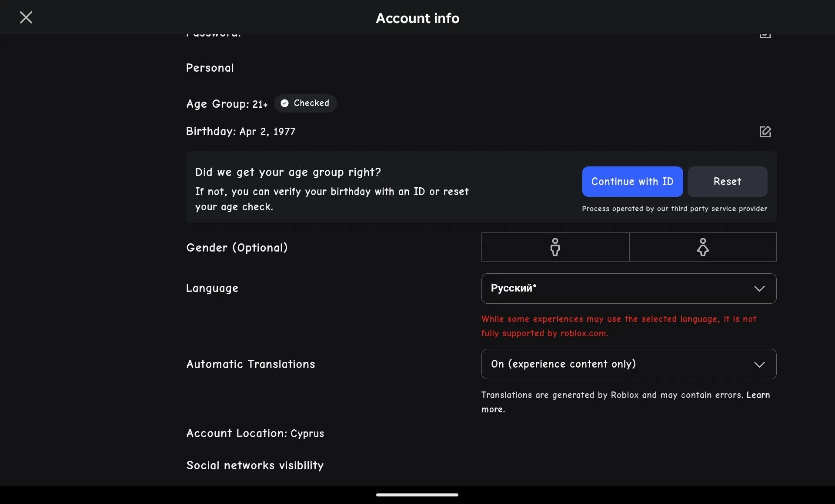This screenshot has height=504, width=835.
Task: Click the Continue with ID button
Action: [x=632, y=181]
